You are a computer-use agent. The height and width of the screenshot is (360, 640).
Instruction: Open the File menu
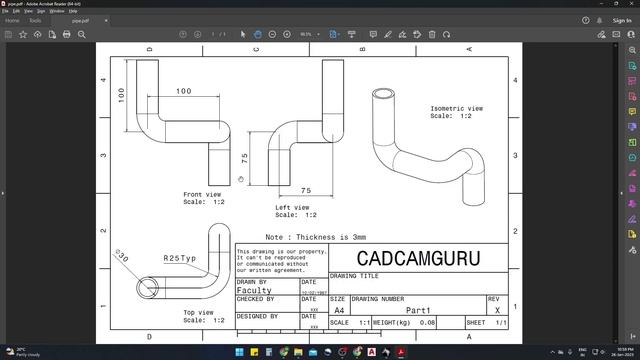click(x=5, y=11)
